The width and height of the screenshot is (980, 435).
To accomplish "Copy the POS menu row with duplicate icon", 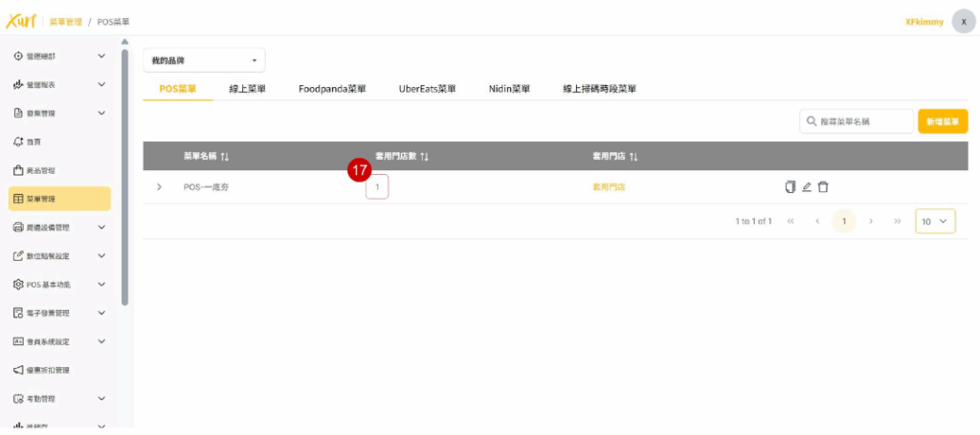I will 790,186.
